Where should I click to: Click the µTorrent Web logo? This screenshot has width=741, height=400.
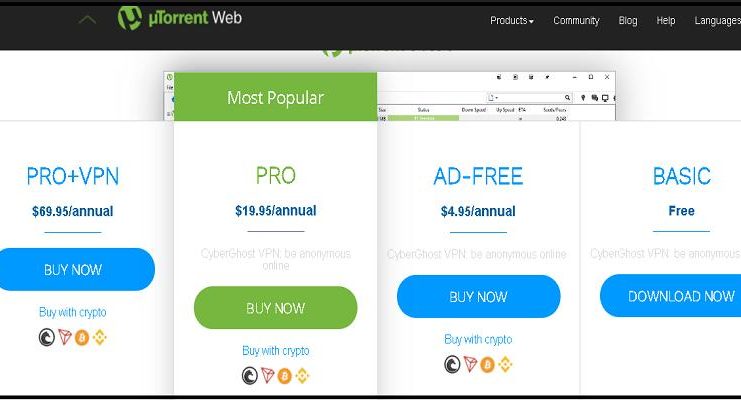pyautogui.click(x=180, y=18)
